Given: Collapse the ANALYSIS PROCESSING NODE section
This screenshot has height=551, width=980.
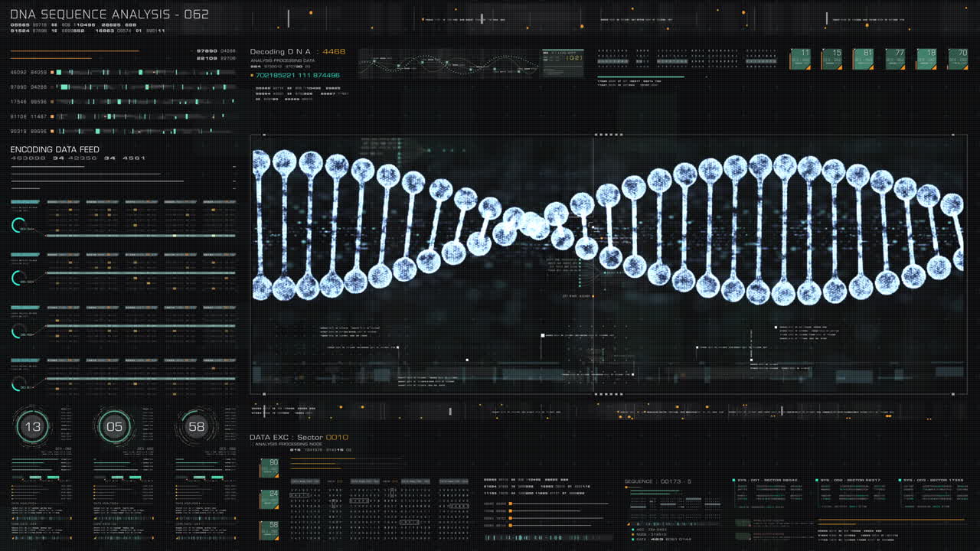Looking at the screenshot, I should (287, 444).
